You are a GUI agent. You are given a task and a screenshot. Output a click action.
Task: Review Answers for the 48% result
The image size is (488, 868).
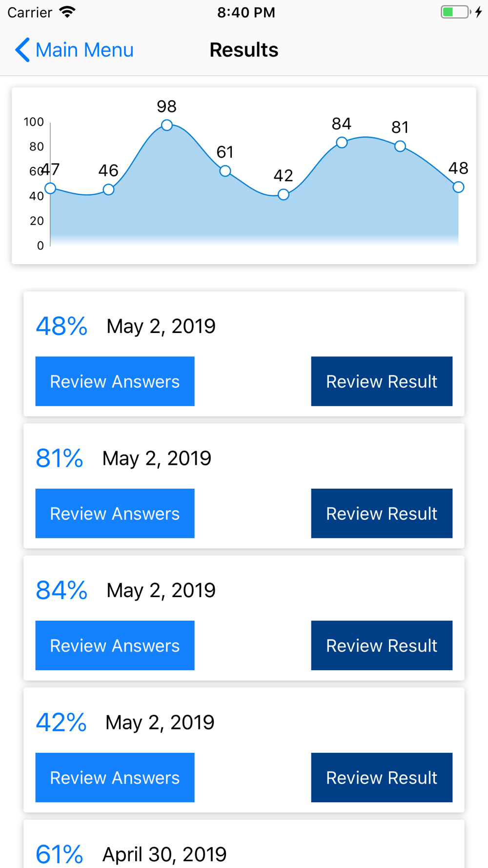pyautogui.click(x=115, y=381)
